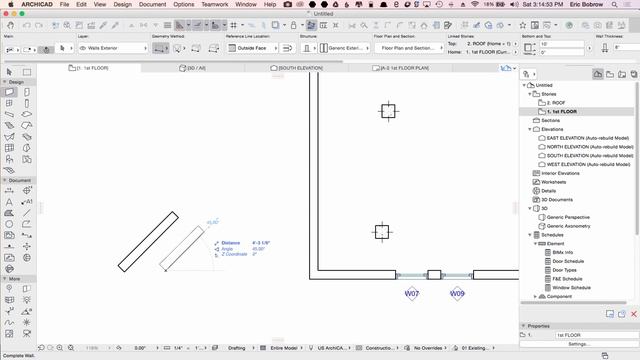The height and width of the screenshot is (360, 640).
Task: Select the Arrow tool in the toolbox
Action: click(x=9, y=72)
